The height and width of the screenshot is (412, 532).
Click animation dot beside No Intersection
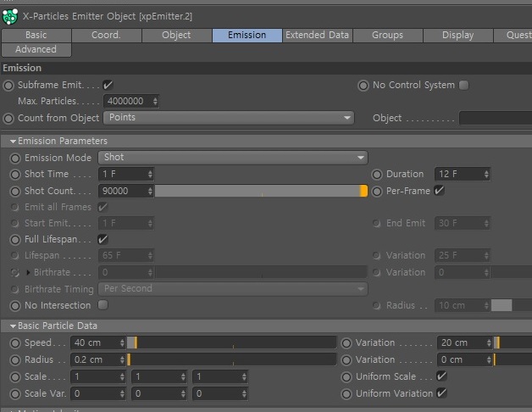point(15,306)
